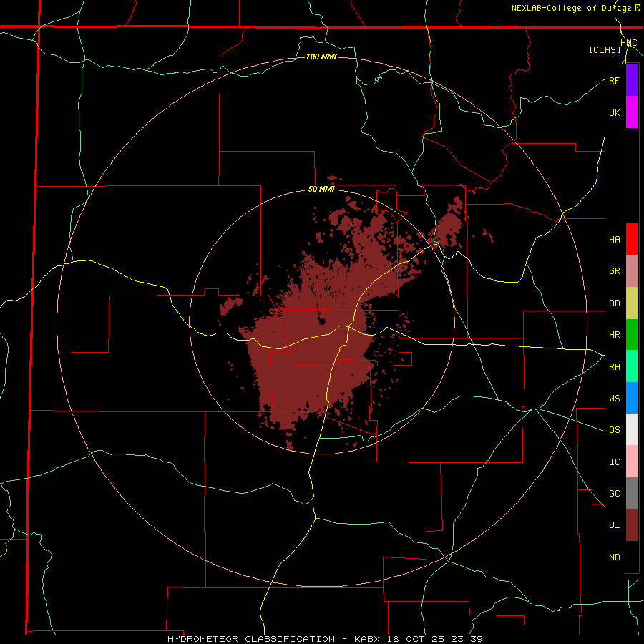Click the GC legend label
Screen dimensions: 644x644
point(614,493)
